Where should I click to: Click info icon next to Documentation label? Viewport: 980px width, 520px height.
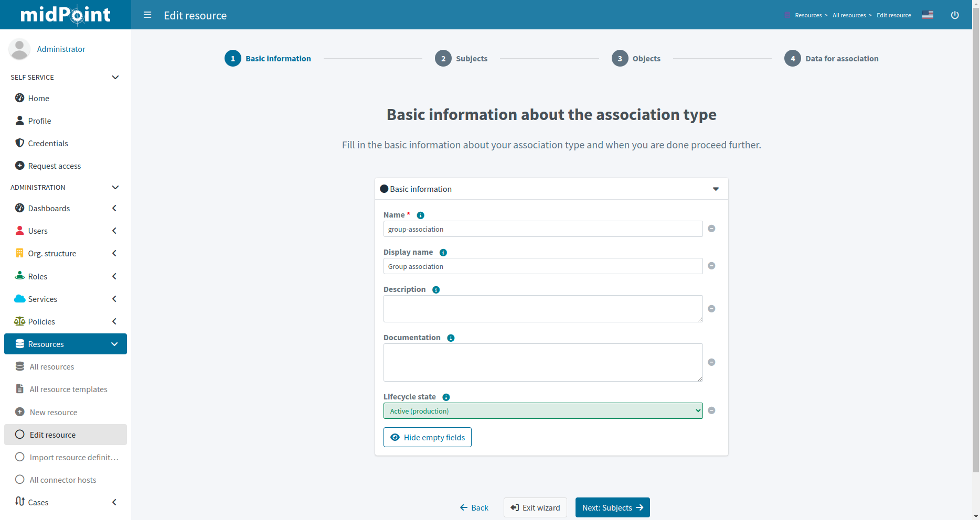tap(451, 338)
